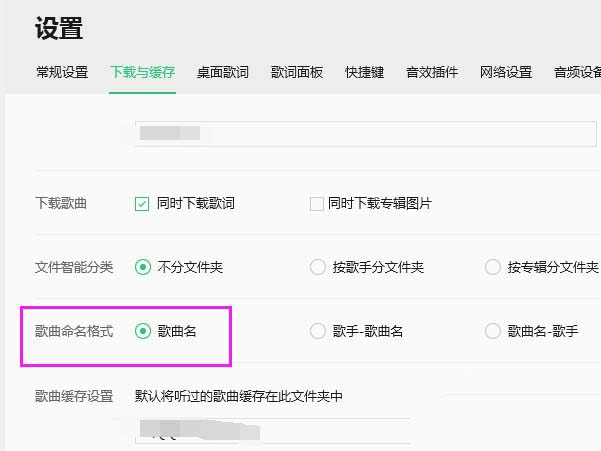Enable the 同时下载专辑图片 checkbox

pos(317,204)
